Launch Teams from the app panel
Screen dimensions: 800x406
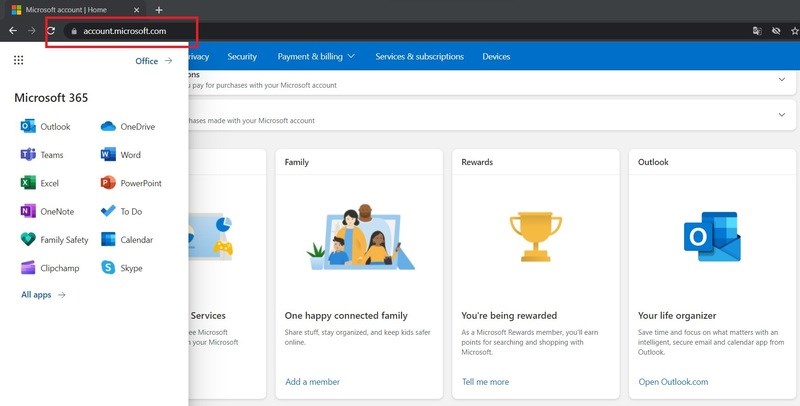(42, 155)
